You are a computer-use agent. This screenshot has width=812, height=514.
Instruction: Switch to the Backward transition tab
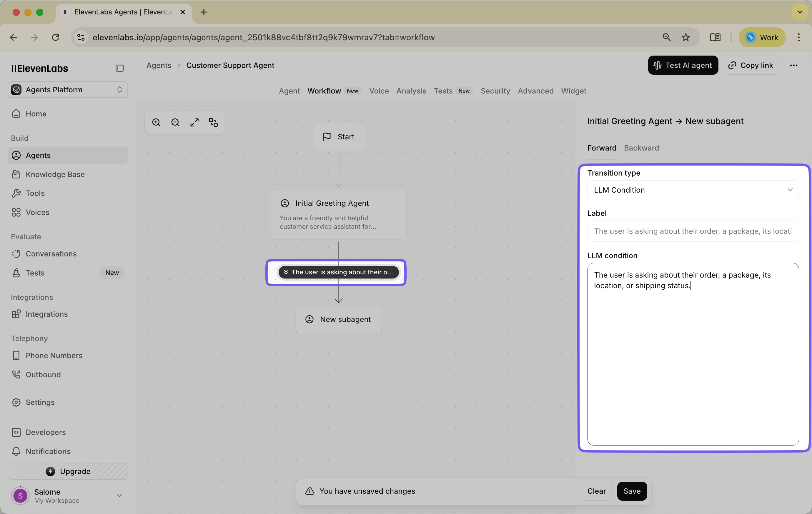tap(641, 148)
